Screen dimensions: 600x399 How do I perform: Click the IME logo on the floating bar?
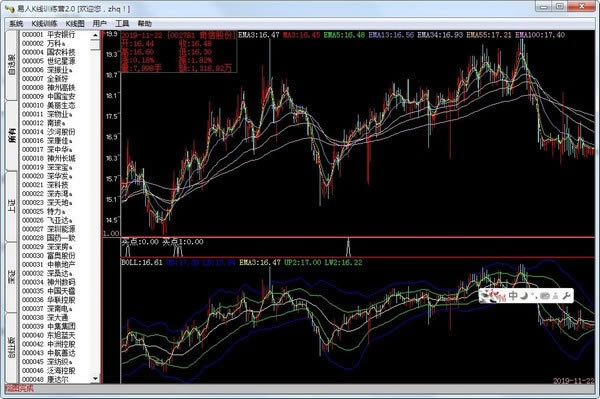tap(493, 296)
